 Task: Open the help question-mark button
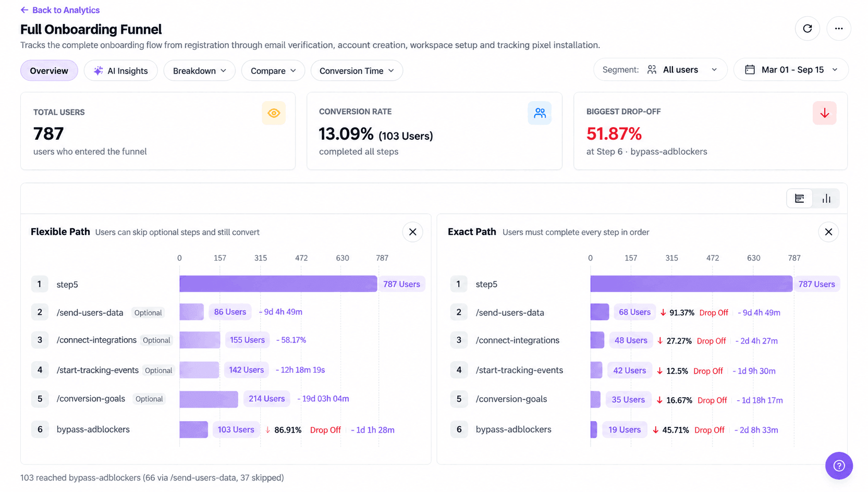coord(839,465)
